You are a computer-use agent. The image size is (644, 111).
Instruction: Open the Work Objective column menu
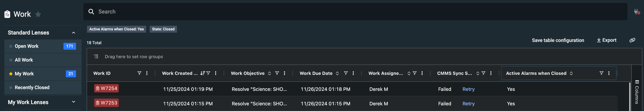click(x=284, y=73)
